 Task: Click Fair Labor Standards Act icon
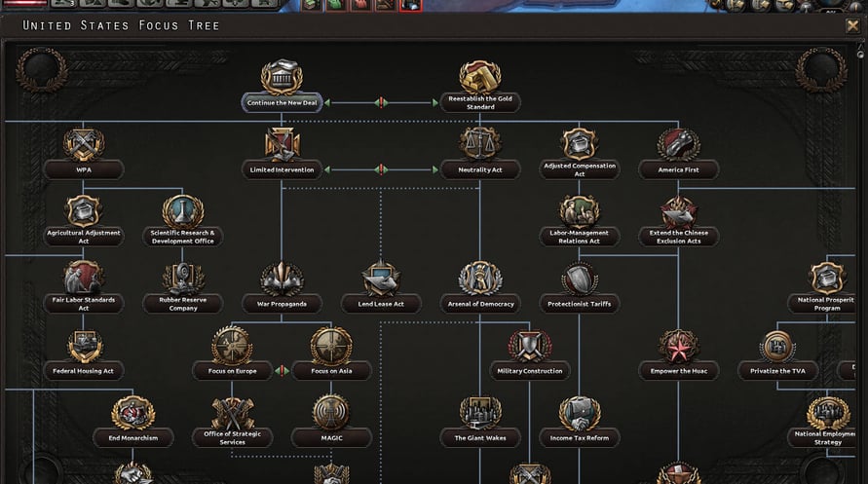84,279
